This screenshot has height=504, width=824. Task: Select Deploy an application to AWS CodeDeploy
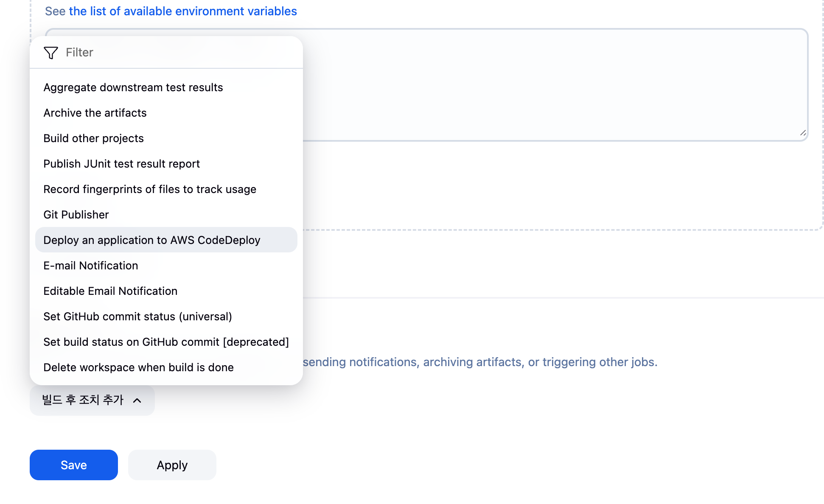coord(152,240)
